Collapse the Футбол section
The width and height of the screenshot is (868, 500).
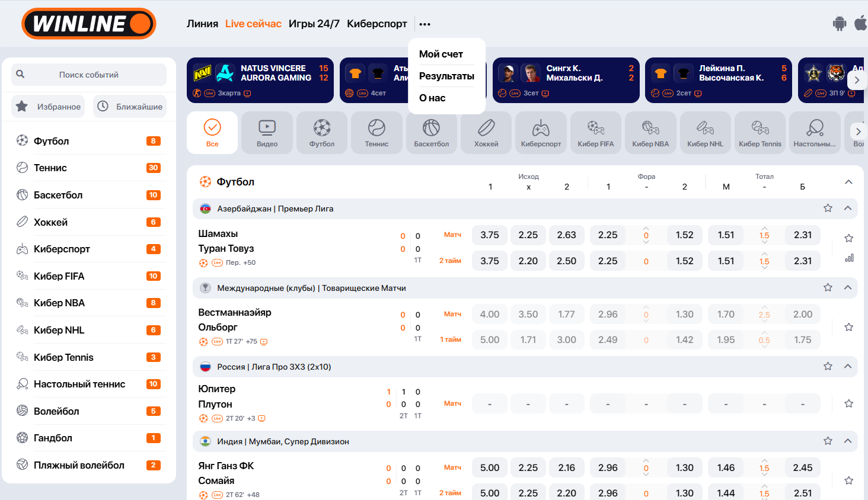coord(848,182)
